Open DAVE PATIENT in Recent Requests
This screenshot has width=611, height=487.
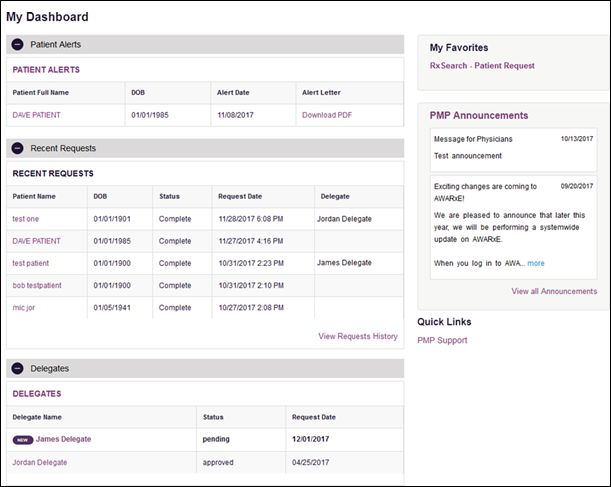pos(36,241)
